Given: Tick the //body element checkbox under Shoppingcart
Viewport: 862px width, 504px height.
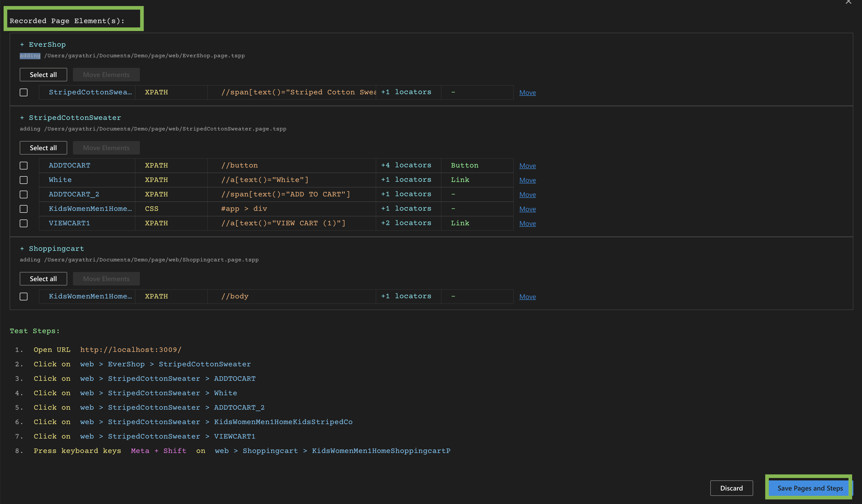Looking at the screenshot, I should [x=24, y=297].
